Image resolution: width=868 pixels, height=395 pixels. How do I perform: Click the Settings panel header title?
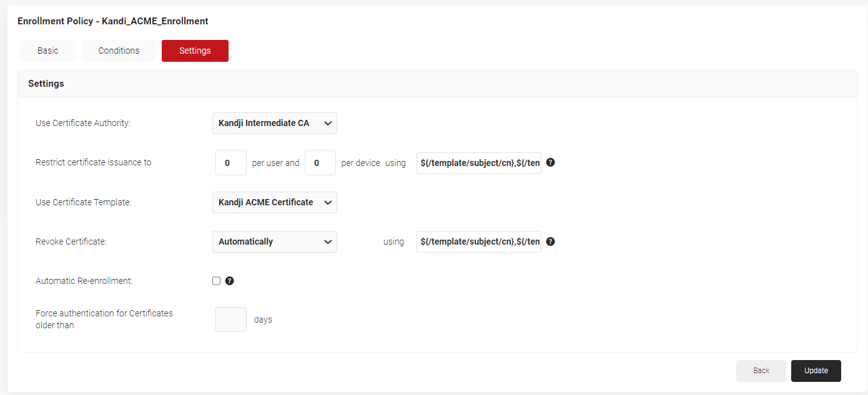[46, 84]
